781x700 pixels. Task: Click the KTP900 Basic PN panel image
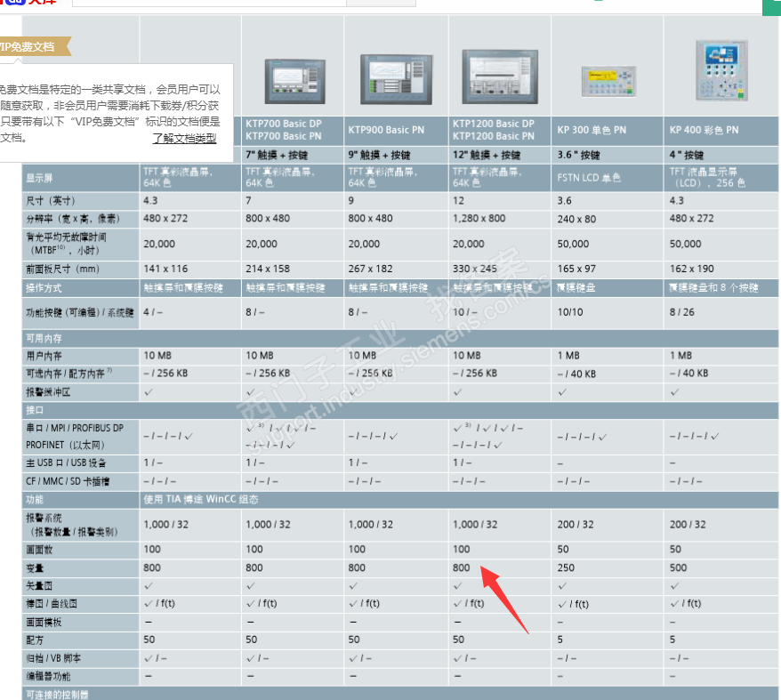[x=396, y=79]
